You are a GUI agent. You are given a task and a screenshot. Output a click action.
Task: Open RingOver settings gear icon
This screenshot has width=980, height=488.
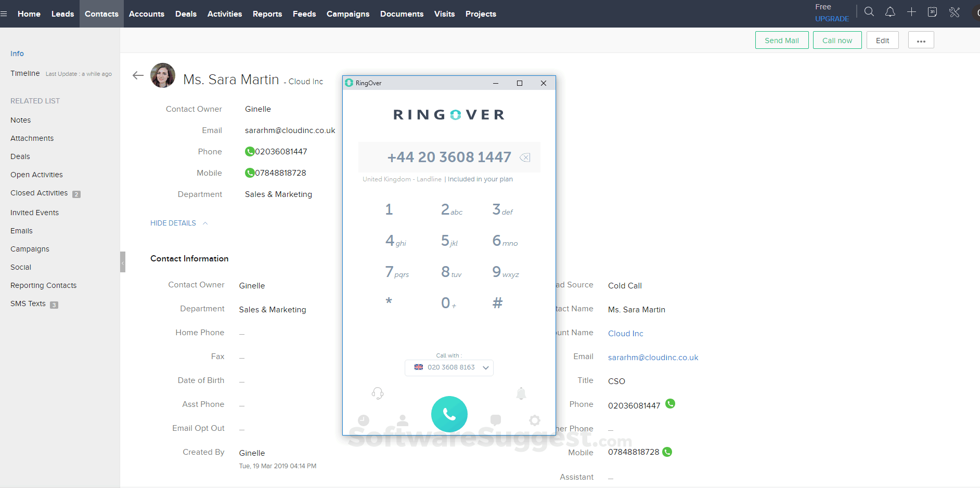(535, 420)
